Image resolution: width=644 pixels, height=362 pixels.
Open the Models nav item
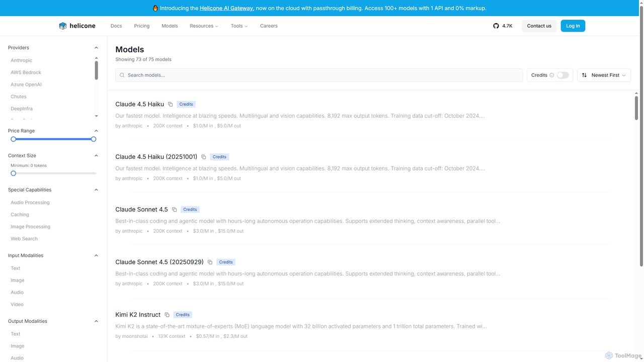(170, 26)
